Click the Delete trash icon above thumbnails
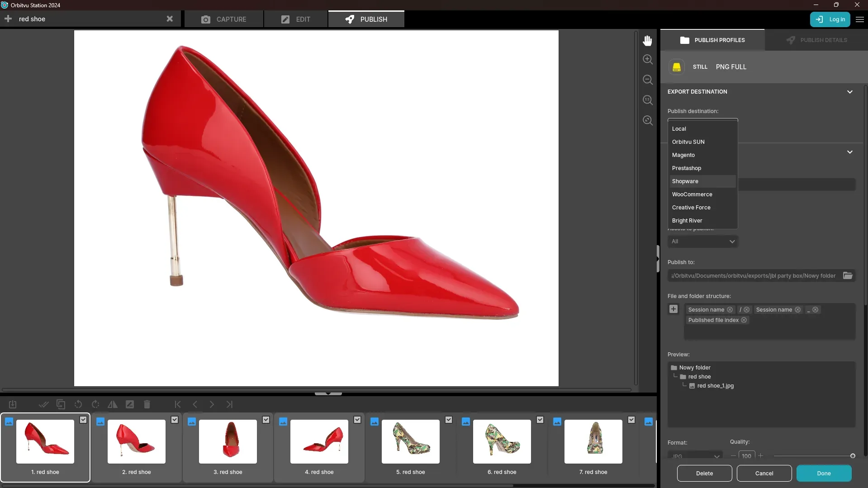The image size is (868, 488). [x=147, y=404]
